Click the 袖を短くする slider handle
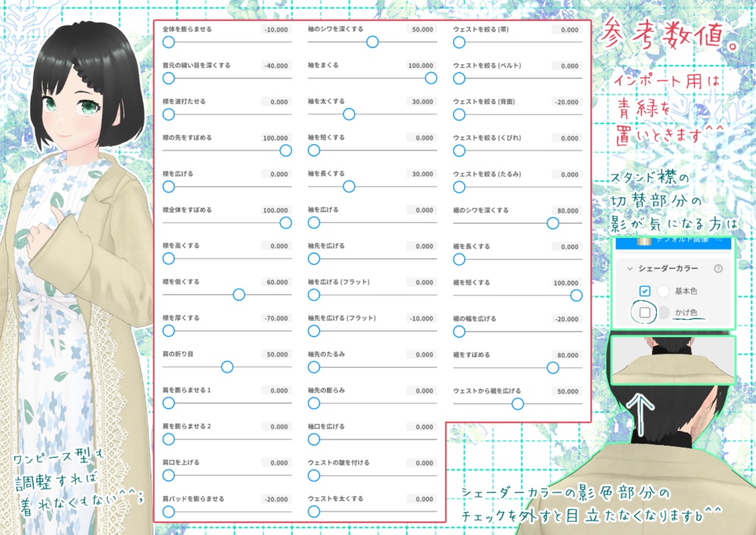This screenshot has width=756, height=535. 314,151
